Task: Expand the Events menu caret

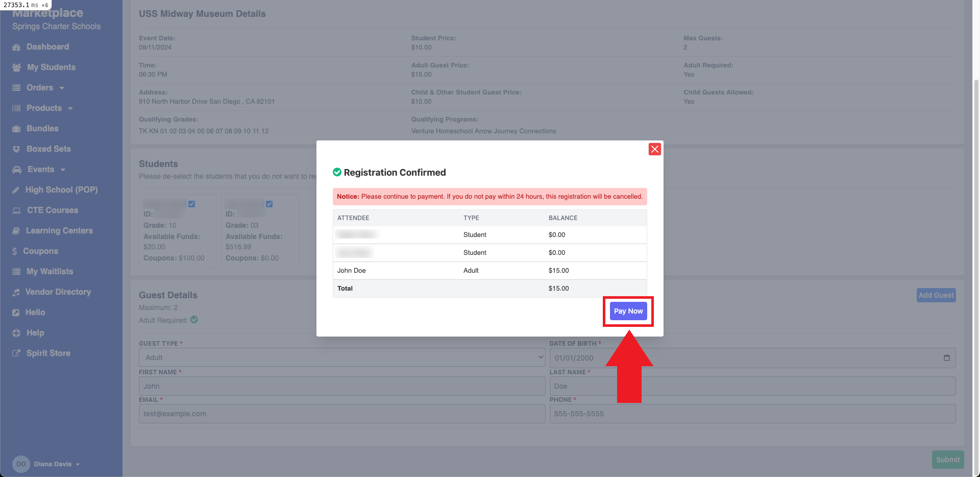Action: (x=63, y=170)
